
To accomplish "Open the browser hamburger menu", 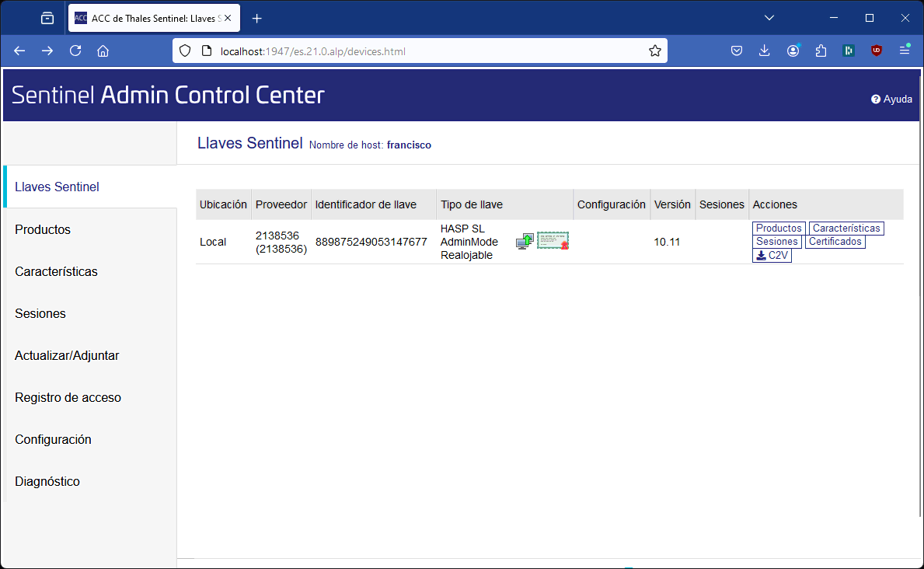I will click(905, 51).
